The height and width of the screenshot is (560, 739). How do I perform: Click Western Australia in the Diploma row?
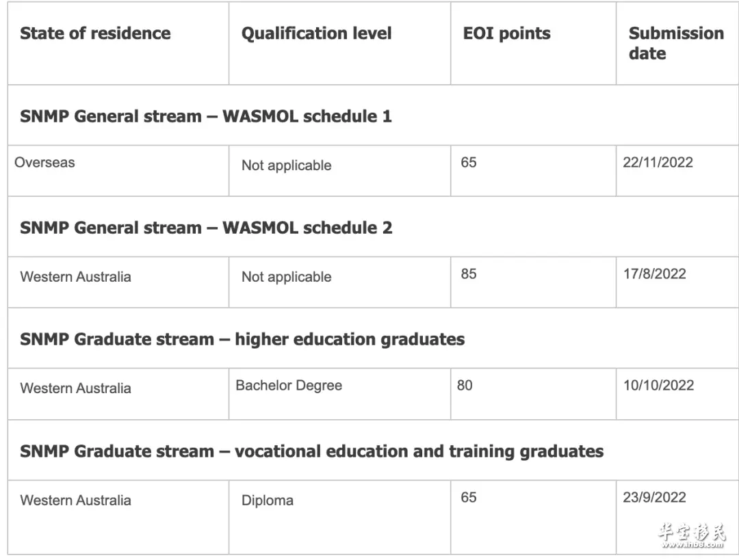tap(75, 501)
